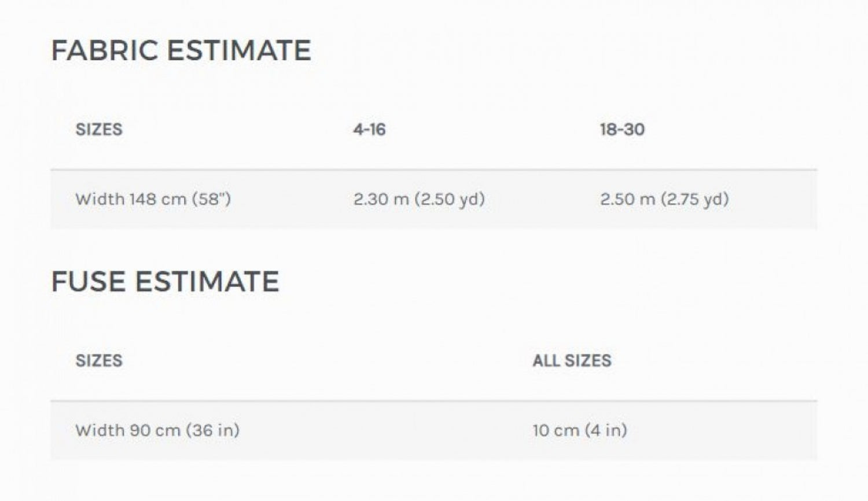Click the (36 in) fuse width value
The width and height of the screenshot is (868, 501).
[x=212, y=430]
